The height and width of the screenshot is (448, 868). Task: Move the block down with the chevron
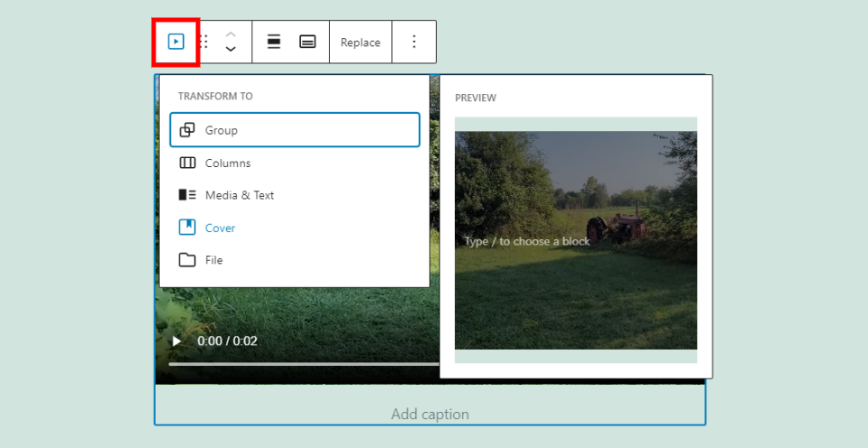231,50
